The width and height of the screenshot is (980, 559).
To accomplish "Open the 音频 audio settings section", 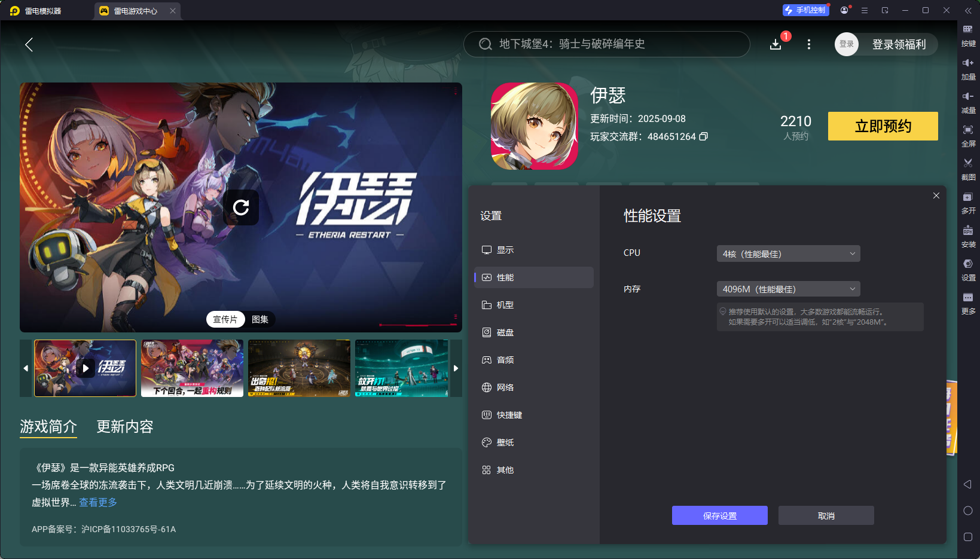I will coord(534,360).
